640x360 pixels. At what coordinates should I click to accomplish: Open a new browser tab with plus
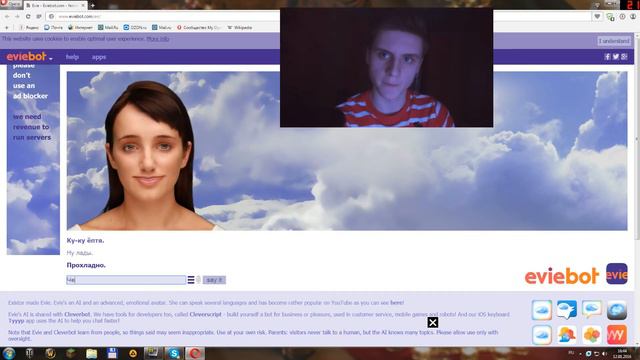93,5
